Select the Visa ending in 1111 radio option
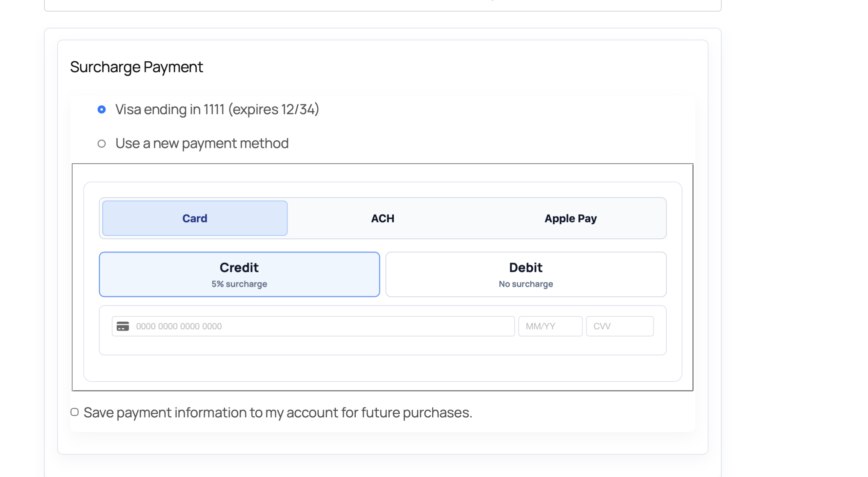The image size is (868, 477). click(x=101, y=110)
